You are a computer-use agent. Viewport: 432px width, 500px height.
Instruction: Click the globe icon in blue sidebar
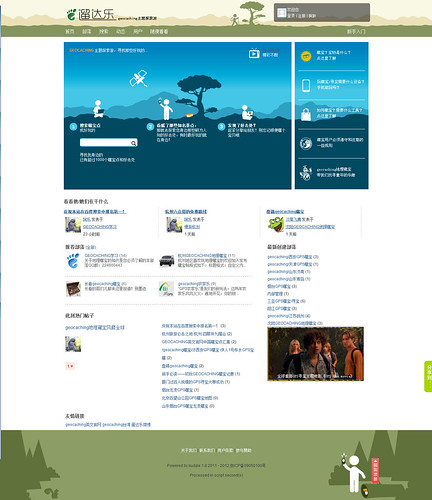point(306,143)
